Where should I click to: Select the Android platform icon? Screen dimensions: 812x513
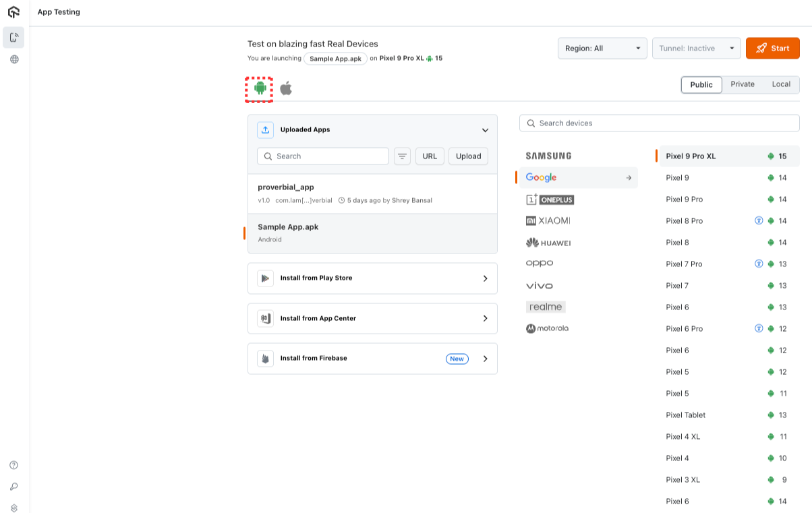[260, 88]
